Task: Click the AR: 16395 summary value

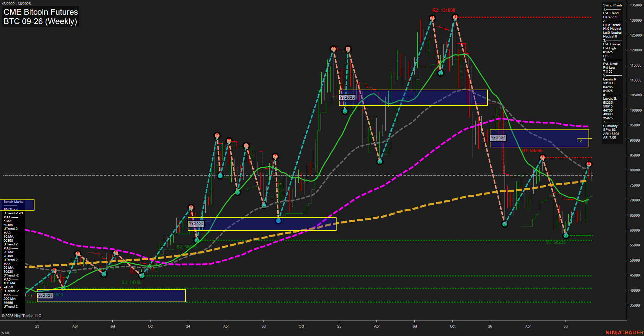Action: 611,134
